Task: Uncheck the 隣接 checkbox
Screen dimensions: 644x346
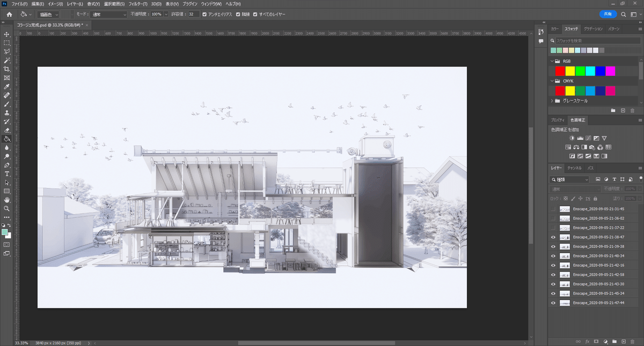Action: click(x=238, y=14)
